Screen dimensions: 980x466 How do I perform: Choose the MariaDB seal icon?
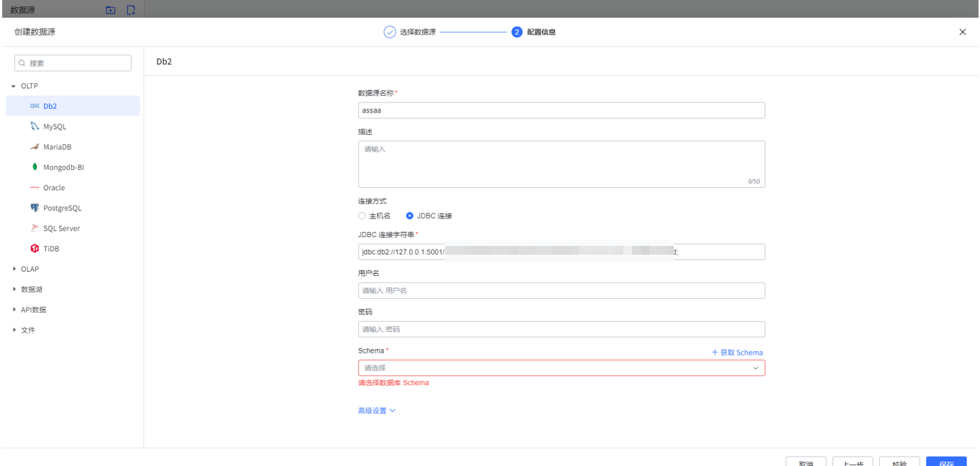[x=34, y=146]
